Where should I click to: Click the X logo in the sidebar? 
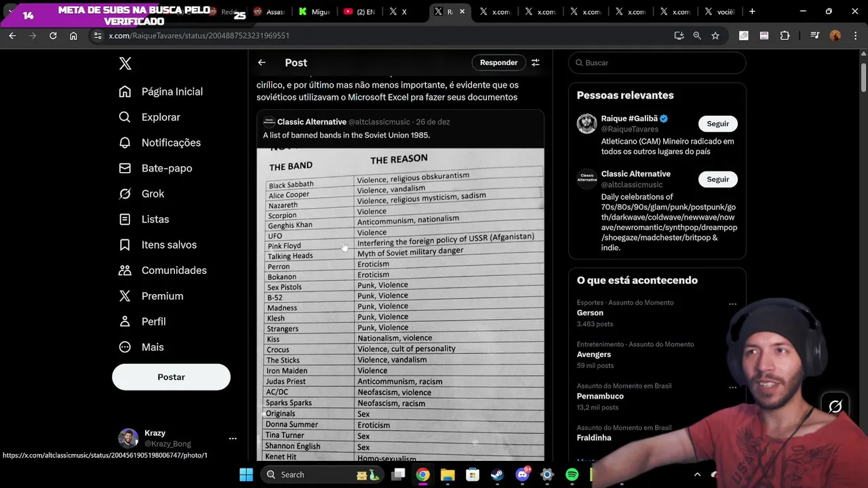coord(125,64)
